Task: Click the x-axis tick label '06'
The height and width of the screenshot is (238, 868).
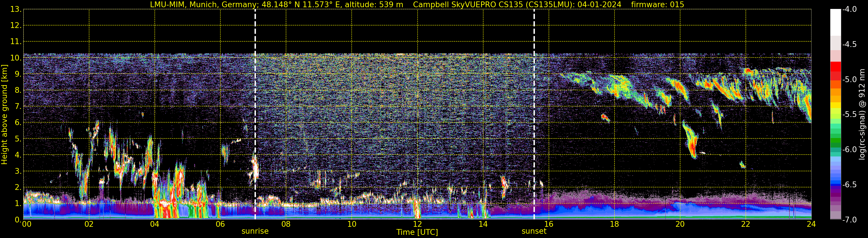Action: [x=220, y=224]
